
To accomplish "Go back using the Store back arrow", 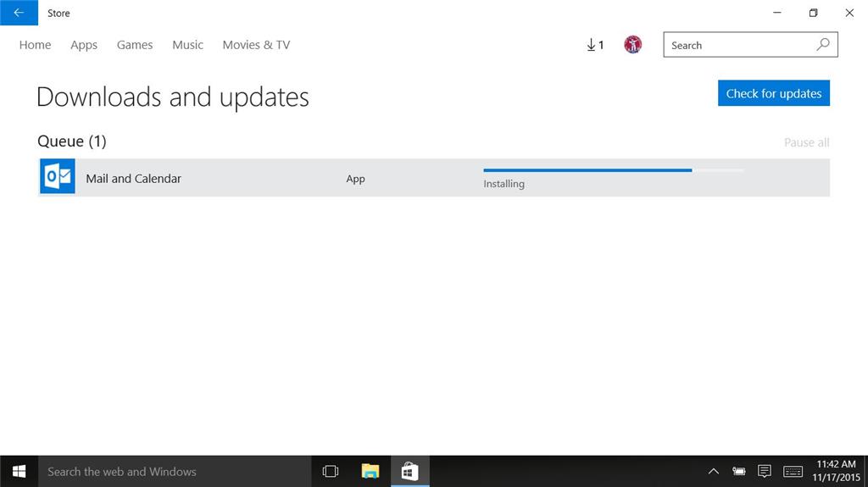I will pyautogui.click(x=19, y=13).
